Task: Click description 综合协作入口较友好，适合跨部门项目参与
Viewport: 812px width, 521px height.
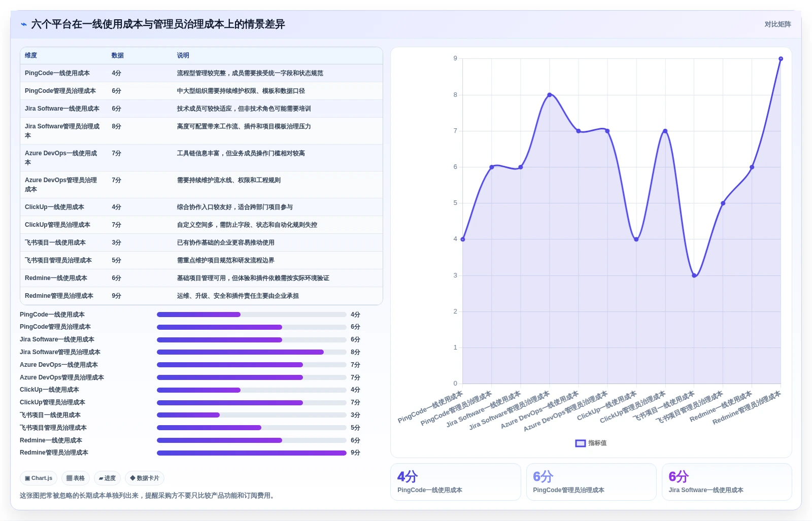Action: click(x=235, y=207)
